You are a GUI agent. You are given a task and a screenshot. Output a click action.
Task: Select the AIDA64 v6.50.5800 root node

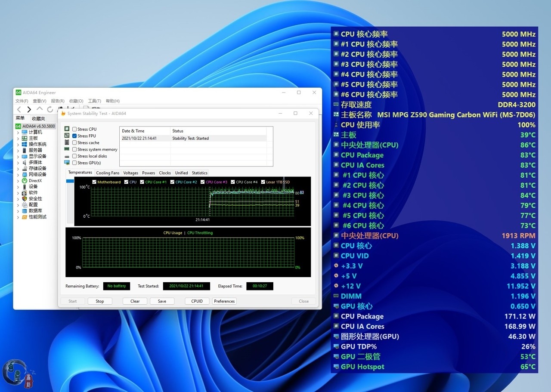pyautogui.click(x=35, y=126)
